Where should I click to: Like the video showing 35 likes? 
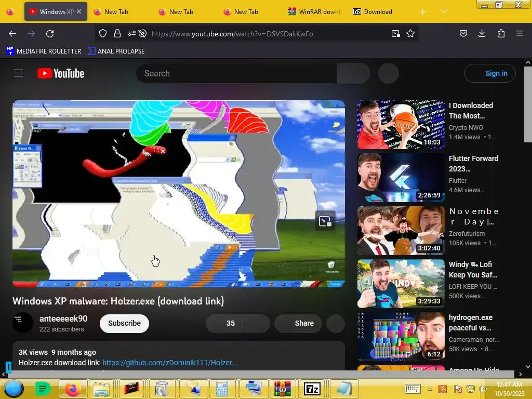(x=224, y=323)
